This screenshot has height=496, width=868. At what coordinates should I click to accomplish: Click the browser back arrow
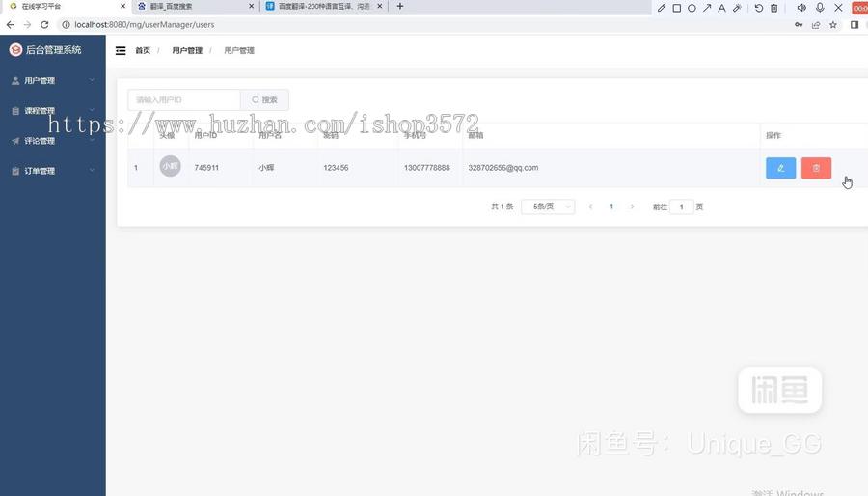(10, 25)
